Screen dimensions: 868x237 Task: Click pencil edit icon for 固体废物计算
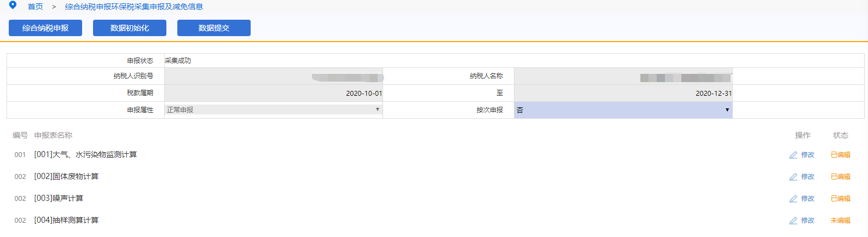(793, 177)
